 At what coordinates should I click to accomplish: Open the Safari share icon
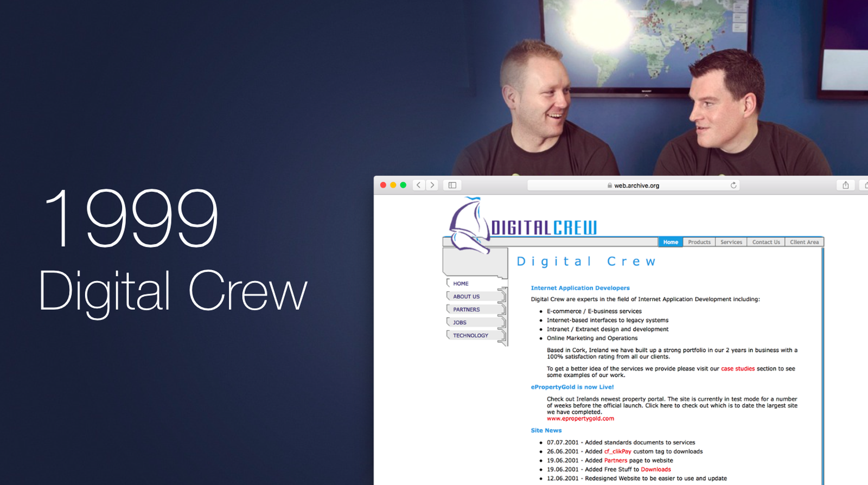click(x=845, y=185)
